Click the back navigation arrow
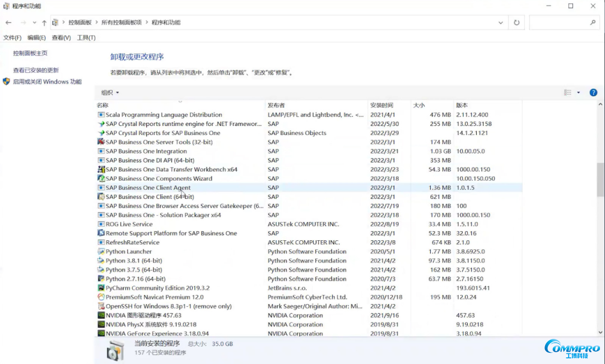The image size is (605, 364). point(8,22)
